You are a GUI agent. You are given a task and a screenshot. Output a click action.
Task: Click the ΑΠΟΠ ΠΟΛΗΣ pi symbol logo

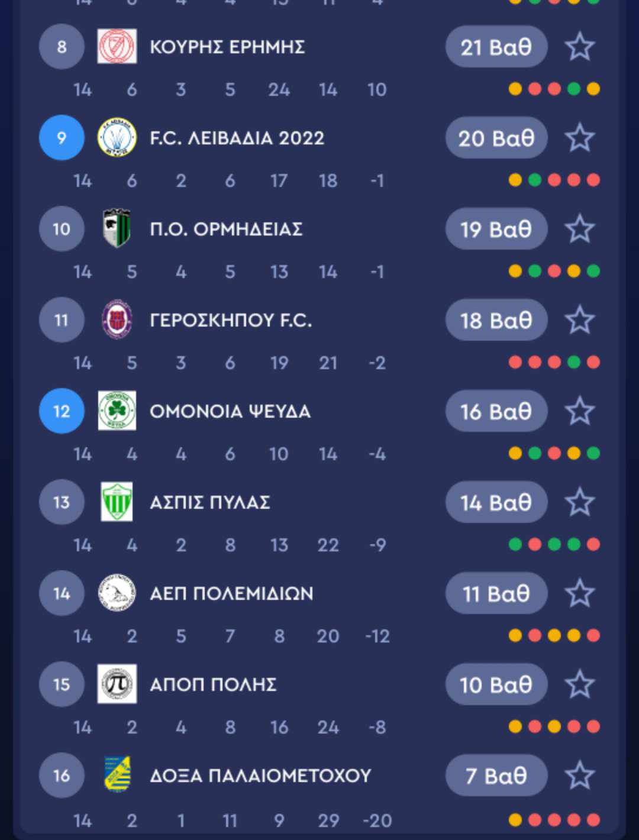pyautogui.click(x=117, y=684)
